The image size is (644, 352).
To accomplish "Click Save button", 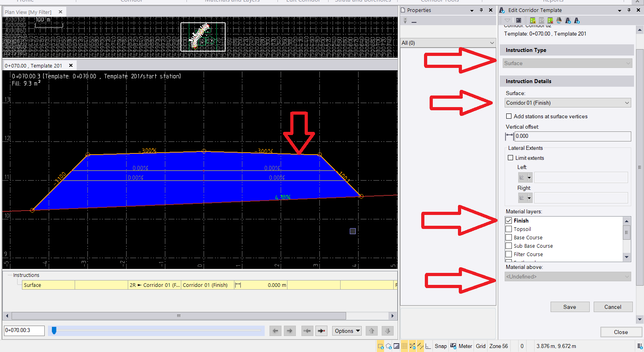I will point(570,307).
